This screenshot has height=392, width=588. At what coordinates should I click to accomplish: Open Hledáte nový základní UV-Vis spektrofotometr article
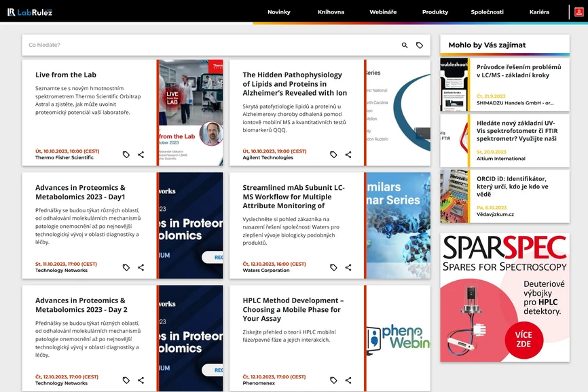(517, 131)
